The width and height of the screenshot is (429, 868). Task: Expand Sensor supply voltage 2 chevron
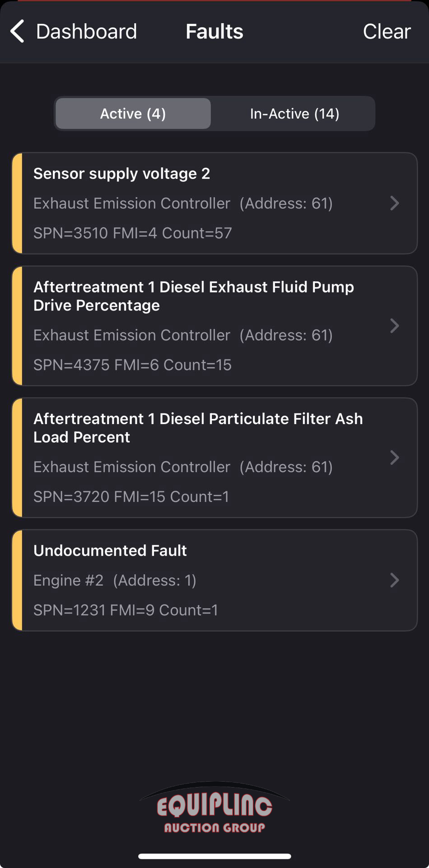394,203
